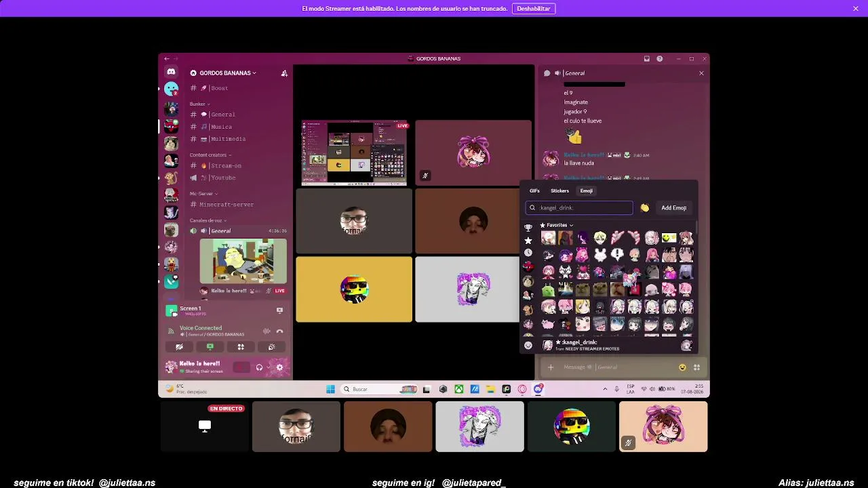Open output device options arrow
This screenshot has height=488, width=868.
267,367
